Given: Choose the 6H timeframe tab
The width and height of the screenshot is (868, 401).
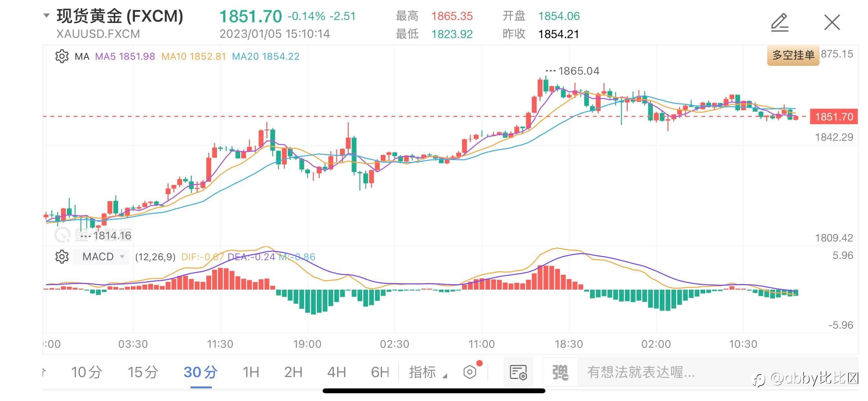Looking at the screenshot, I should pyautogui.click(x=380, y=372).
